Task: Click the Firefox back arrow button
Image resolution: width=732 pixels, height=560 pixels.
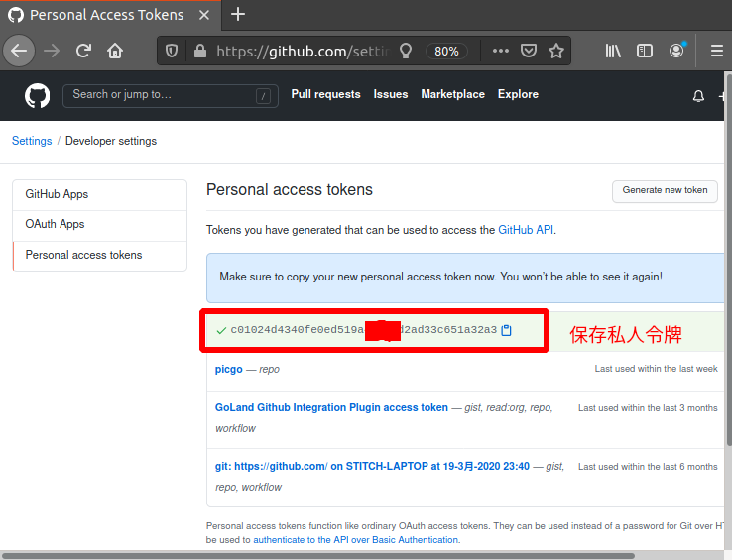Action: point(19,51)
